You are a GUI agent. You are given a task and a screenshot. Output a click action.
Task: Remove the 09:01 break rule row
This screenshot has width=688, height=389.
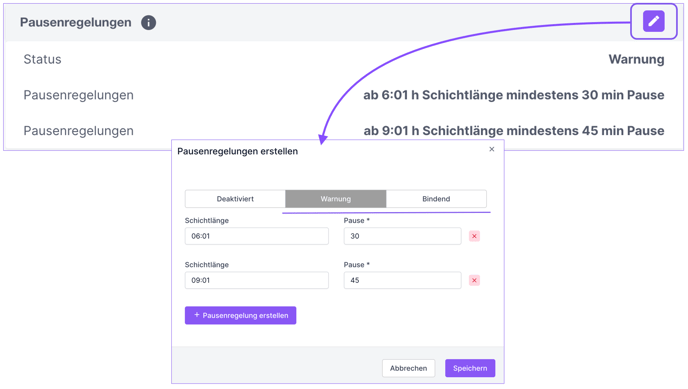coord(474,280)
